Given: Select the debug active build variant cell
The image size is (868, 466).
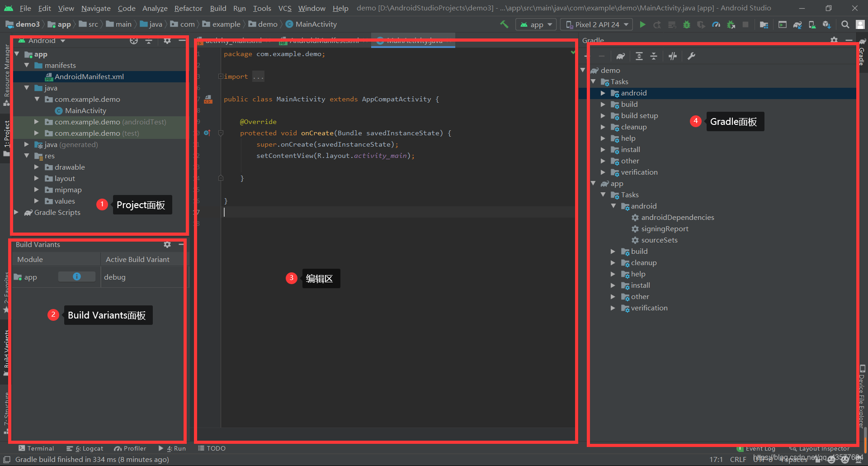Looking at the screenshot, I should [x=142, y=277].
